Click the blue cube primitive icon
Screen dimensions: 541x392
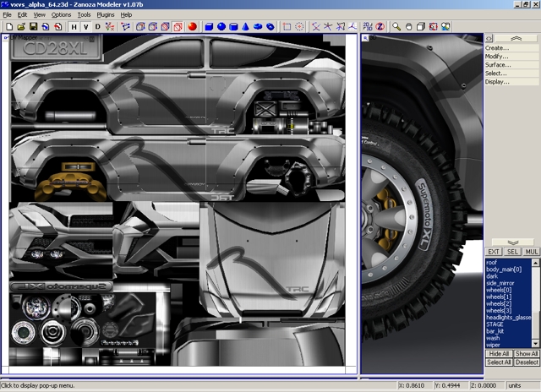point(208,27)
